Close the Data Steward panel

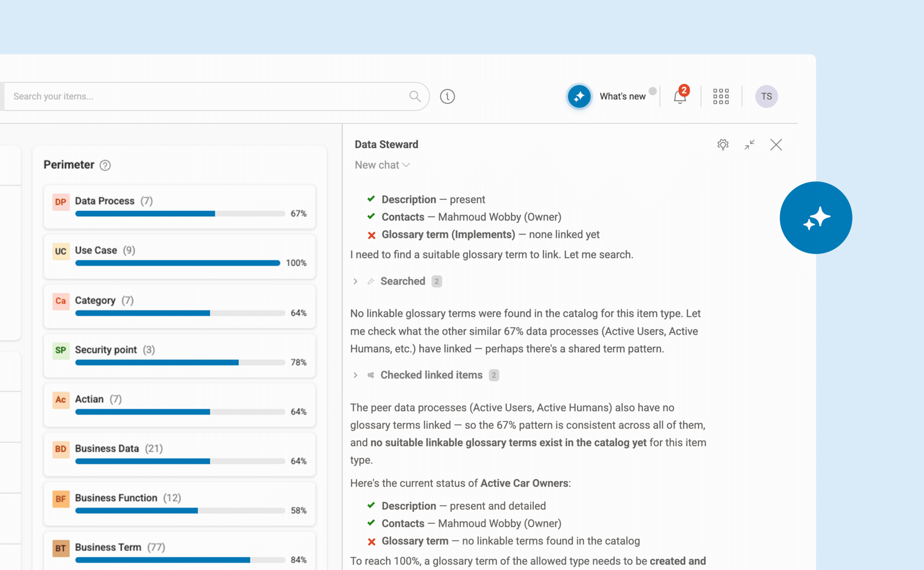click(776, 144)
